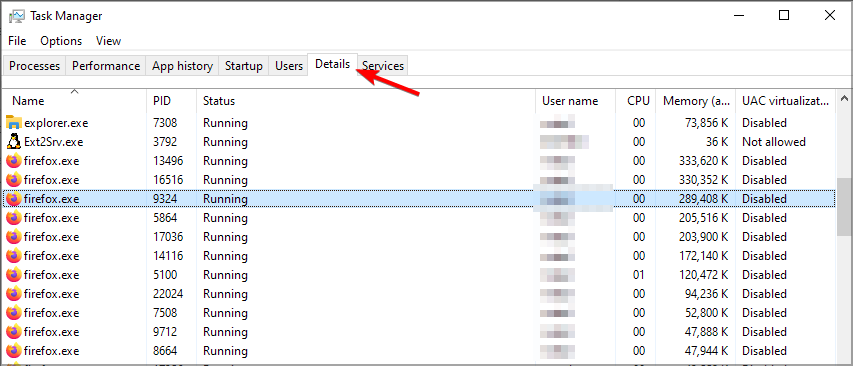This screenshot has width=853, height=366.
Task: Click Disabled UAC value for PID 9712
Action: click(x=764, y=332)
